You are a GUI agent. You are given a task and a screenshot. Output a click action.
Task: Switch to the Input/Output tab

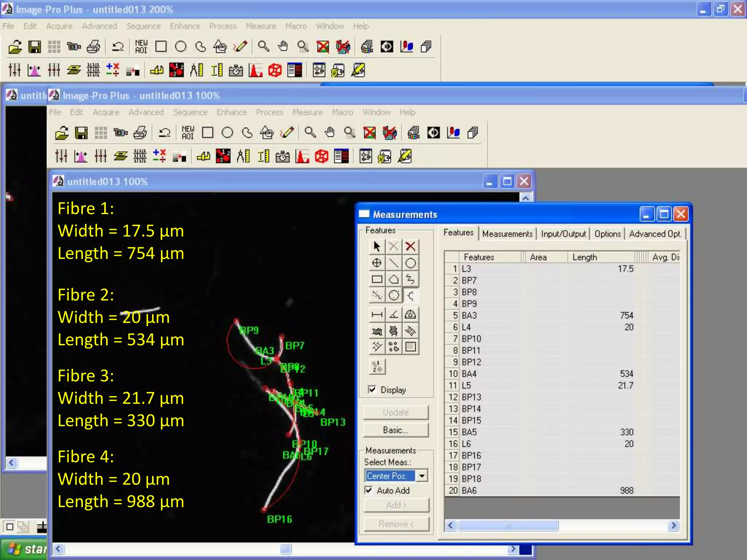[563, 234]
